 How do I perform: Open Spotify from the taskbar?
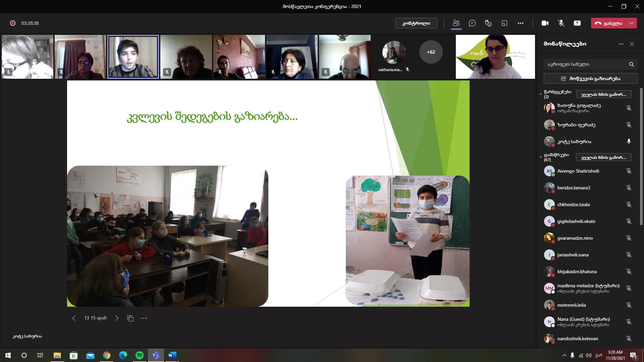pyautogui.click(x=140, y=355)
